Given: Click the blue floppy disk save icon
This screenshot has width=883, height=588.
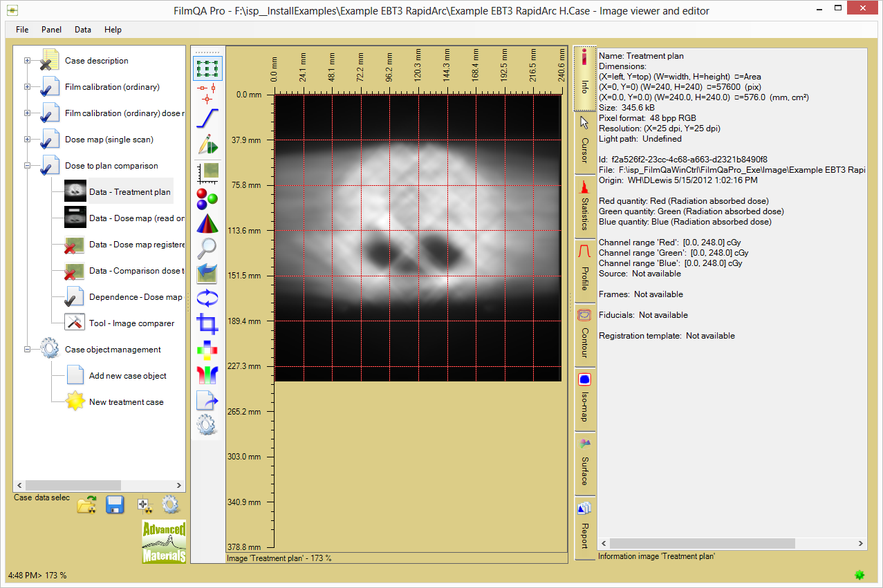Looking at the screenshot, I should [x=115, y=505].
